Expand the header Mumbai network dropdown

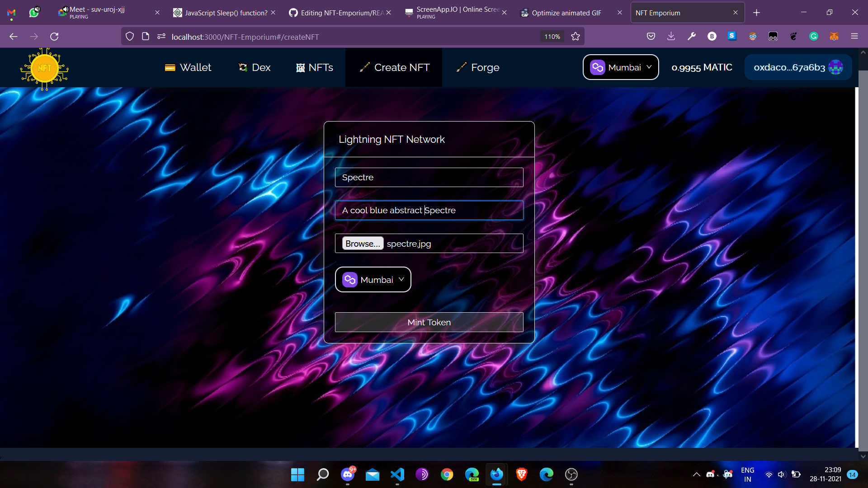click(621, 67)
